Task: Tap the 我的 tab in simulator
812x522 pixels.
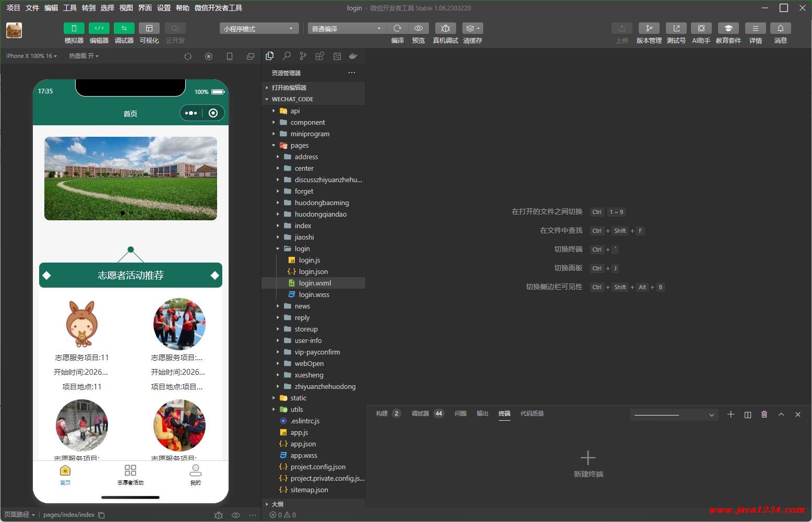Action: click(x=195, y=474)
